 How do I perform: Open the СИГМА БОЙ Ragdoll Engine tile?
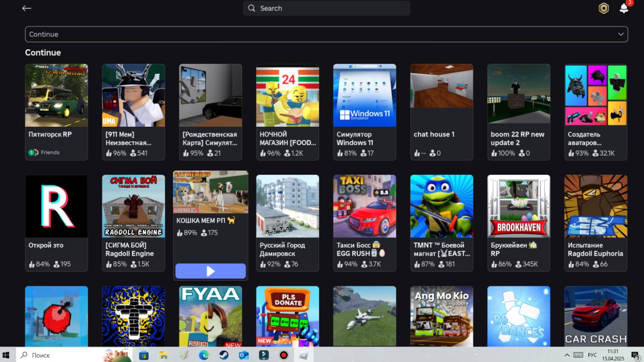point(134,223)
